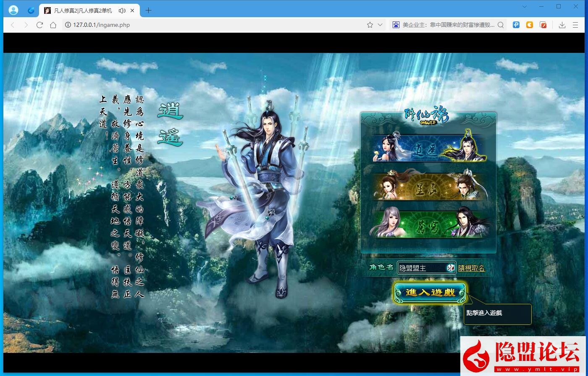
Task: Click the Flash plugin icon in the toolbar
Action: click(543, 25)
